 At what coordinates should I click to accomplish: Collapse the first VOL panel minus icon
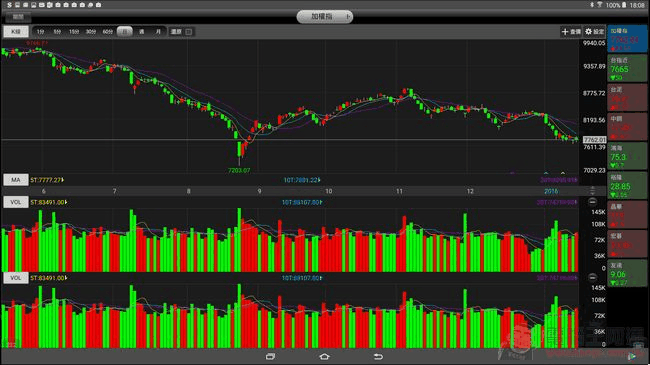(x=592, y=202)
